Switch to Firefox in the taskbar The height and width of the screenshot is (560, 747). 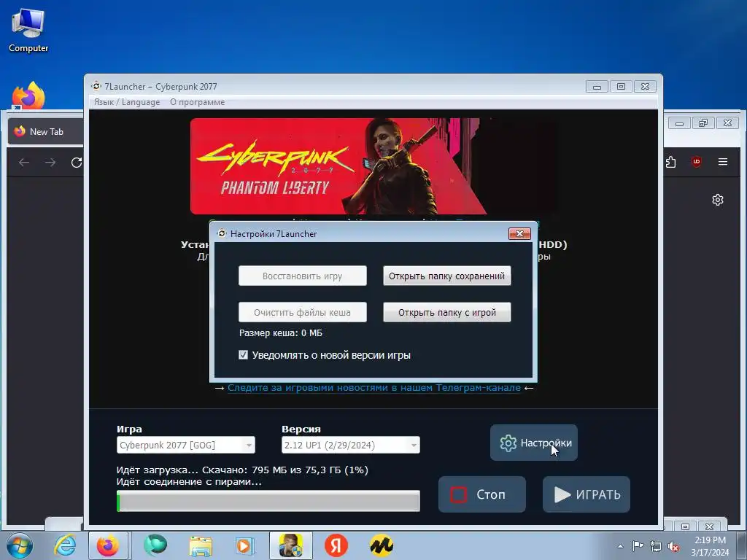[108, 545]
